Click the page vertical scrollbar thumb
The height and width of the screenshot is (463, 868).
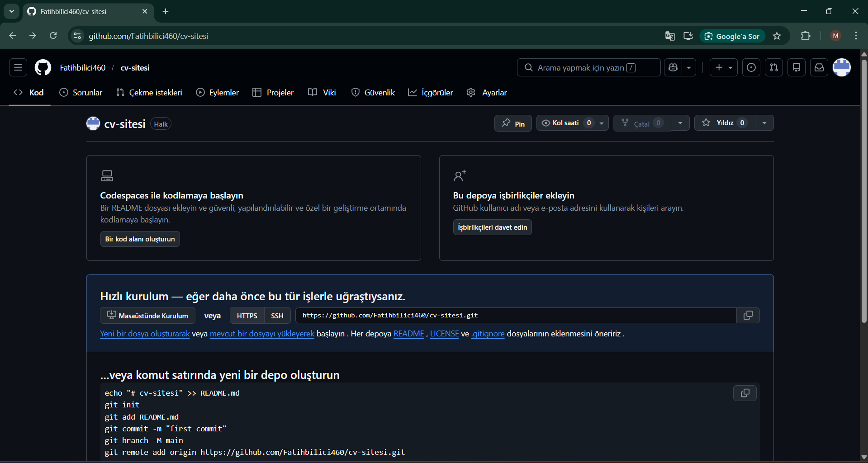(864, 190)
